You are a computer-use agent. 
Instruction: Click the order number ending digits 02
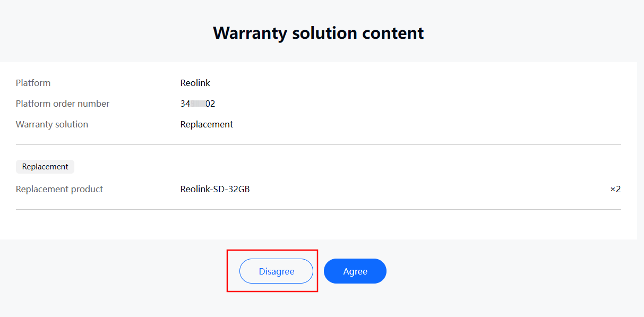coord(210,104)
